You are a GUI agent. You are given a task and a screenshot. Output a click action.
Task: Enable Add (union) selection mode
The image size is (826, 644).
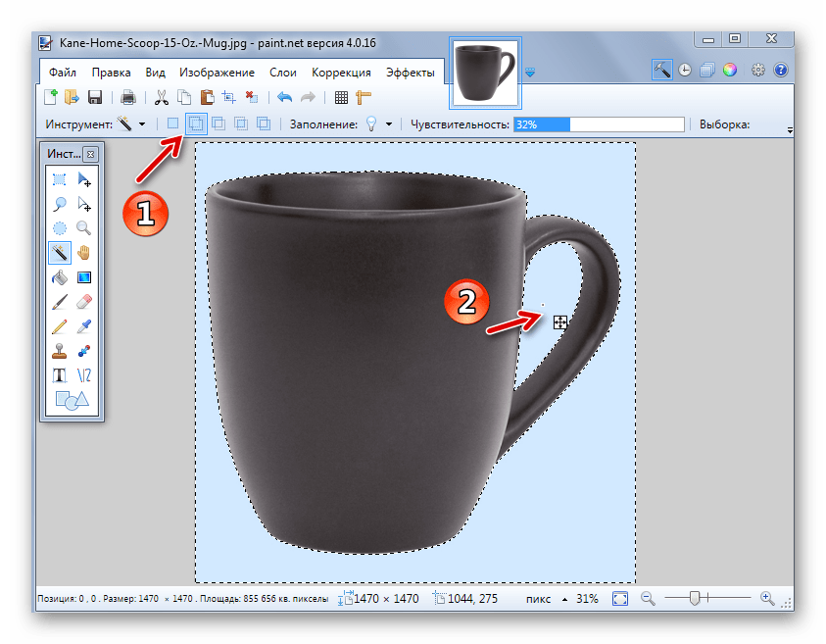click(195, 124)
